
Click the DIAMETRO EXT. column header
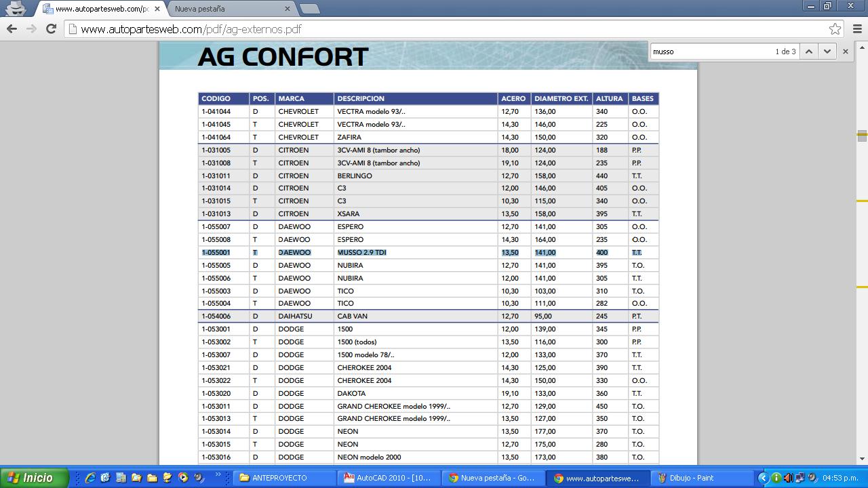pos(561,99)
